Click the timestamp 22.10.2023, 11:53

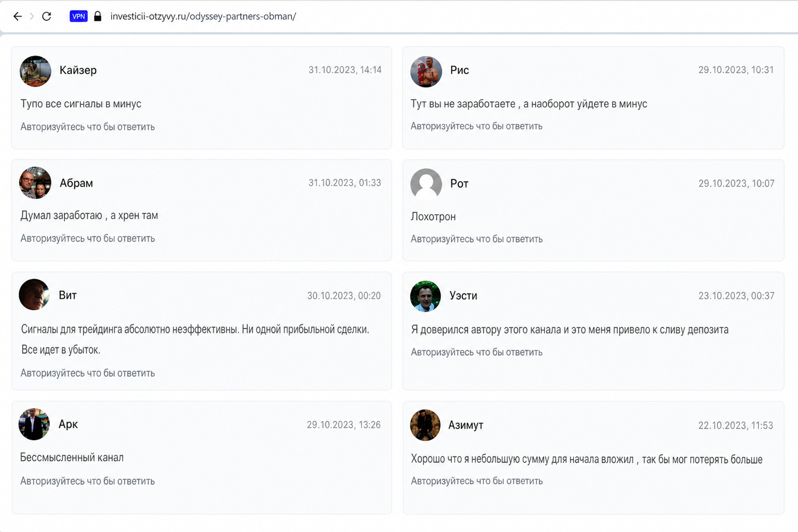click(736, 425)
